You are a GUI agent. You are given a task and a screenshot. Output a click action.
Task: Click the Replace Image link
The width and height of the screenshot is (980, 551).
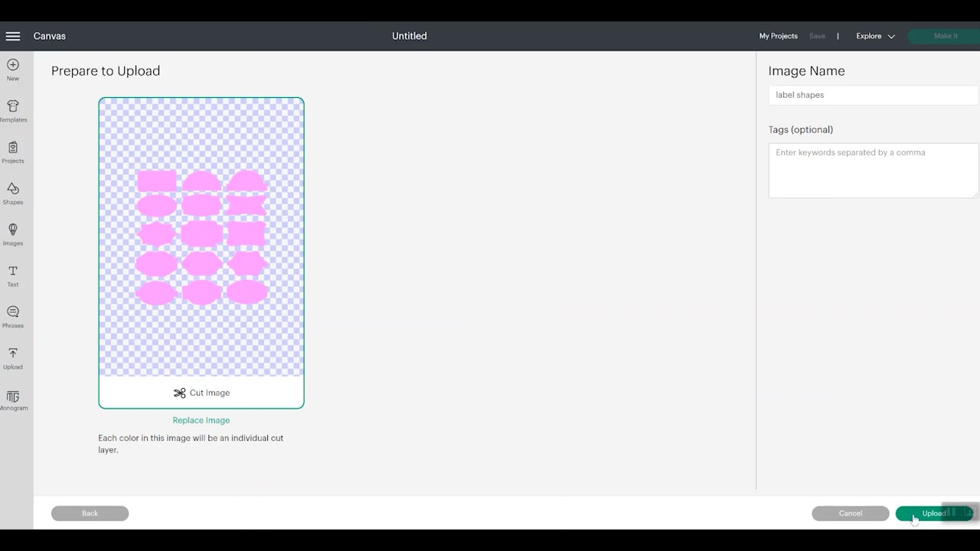[x=201, y=420]
